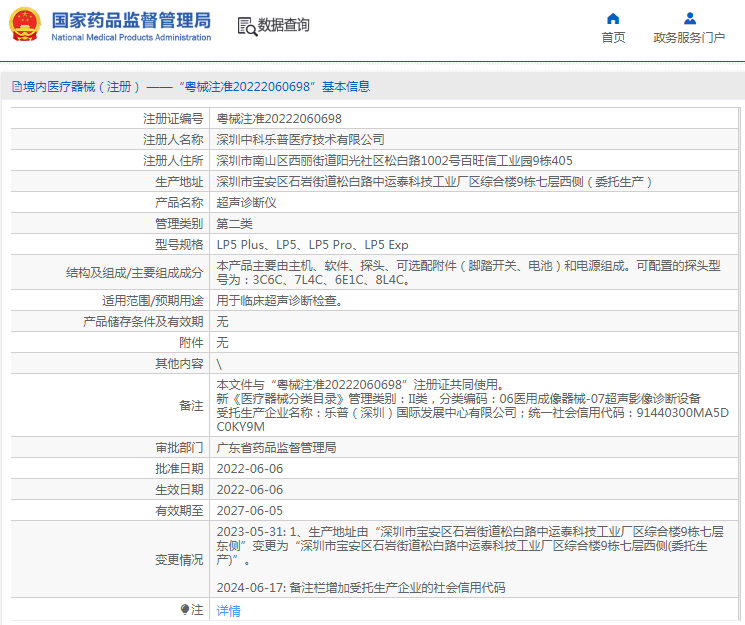The width and height of the screenshot is (745, 625).
Task: Select the 生产地址 address value
Action: (x=434, y=182)
